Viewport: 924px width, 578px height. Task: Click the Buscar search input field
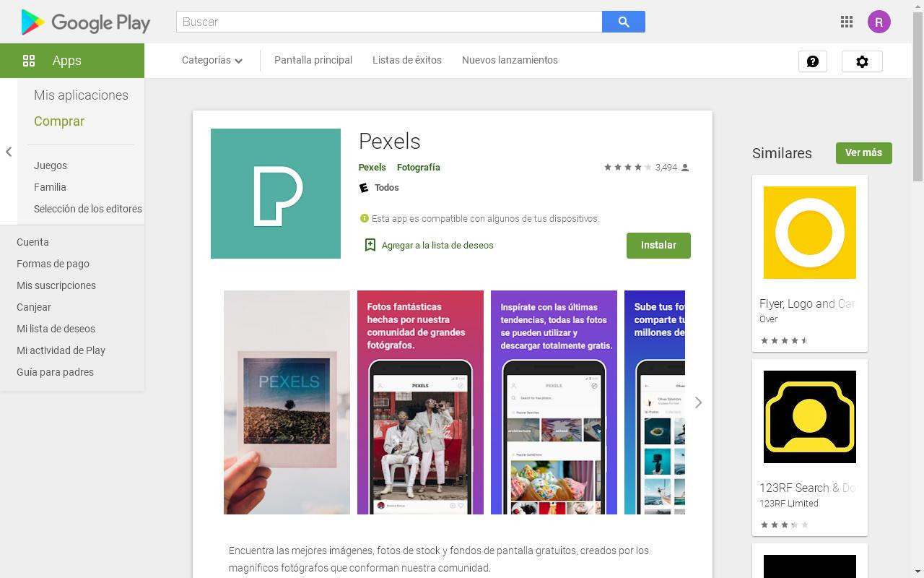[x=389, y=22]
